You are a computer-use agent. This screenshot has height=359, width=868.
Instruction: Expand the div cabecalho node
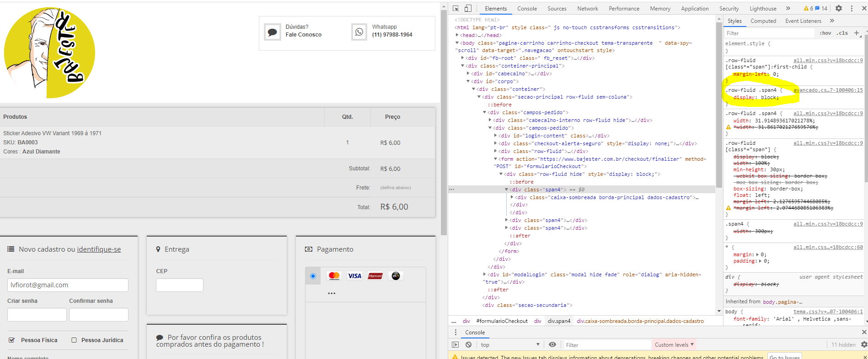tap(468, 74)
